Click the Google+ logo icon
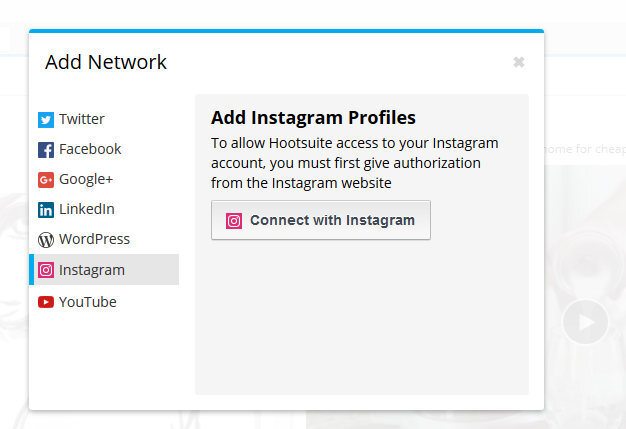This screenshot has width=626, height=429. click(x=46, y=180)
